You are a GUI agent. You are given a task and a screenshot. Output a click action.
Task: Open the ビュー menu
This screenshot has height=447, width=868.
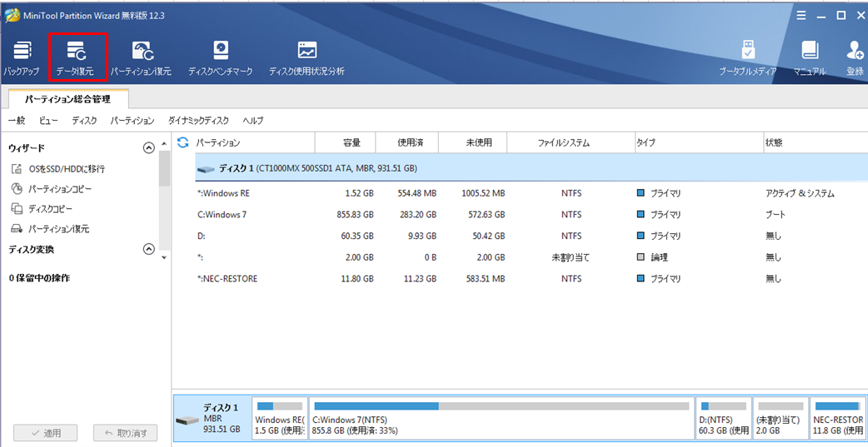(48, 120)
